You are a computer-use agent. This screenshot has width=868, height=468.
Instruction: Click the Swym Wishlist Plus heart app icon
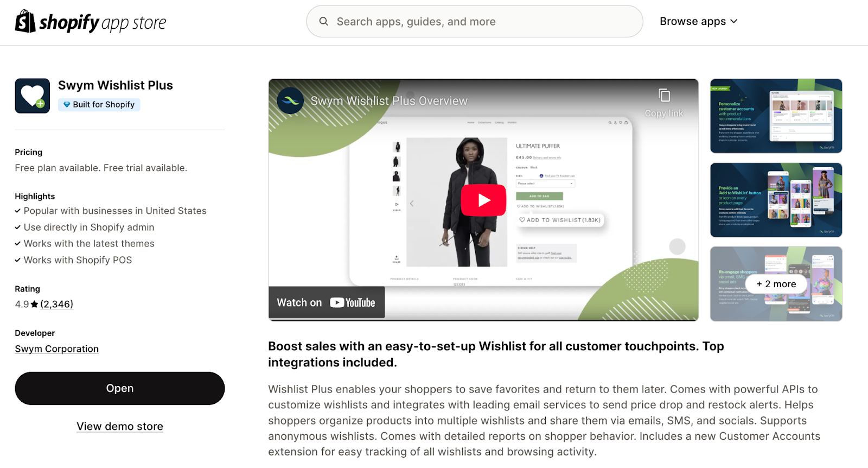(x=33, y=96)
